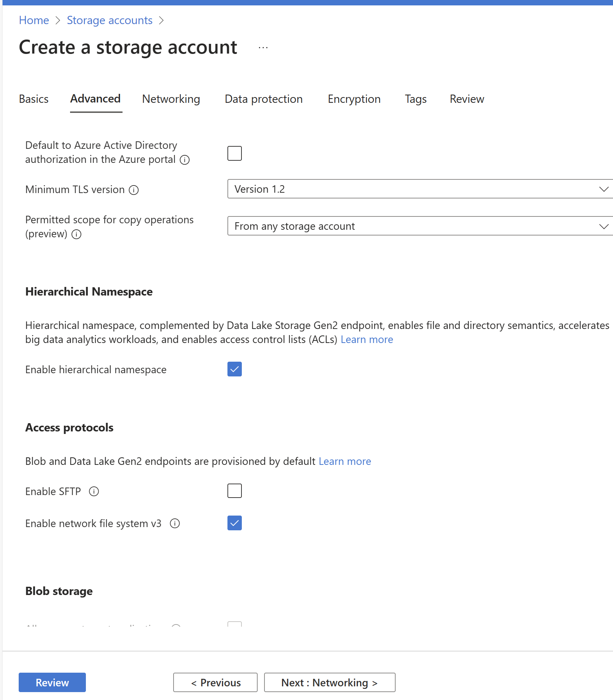Screen dimensions: 613x700
Task: Open the ellipsis more options menu
Action: [263, 48]
